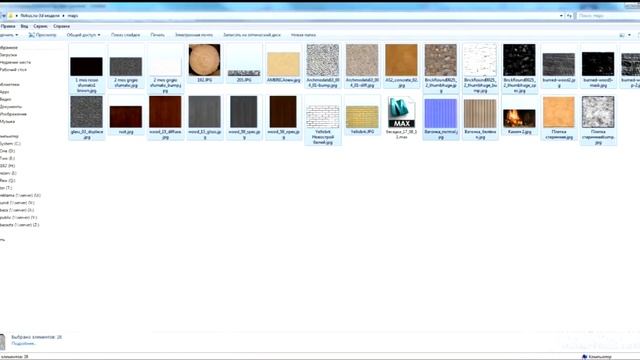This screenshot has width=640, height=360.
Task: Select the white BrickRound bump map
Action: [480, 60]
